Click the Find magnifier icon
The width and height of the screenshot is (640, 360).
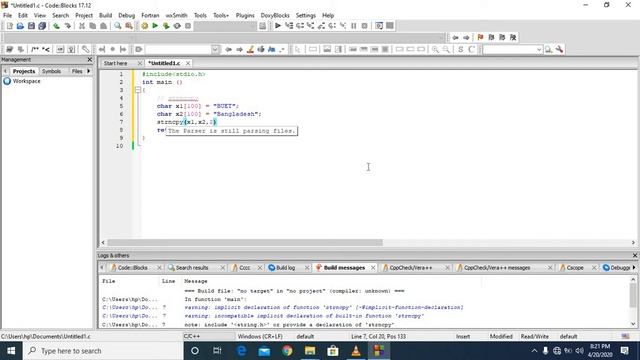(118, 26)
